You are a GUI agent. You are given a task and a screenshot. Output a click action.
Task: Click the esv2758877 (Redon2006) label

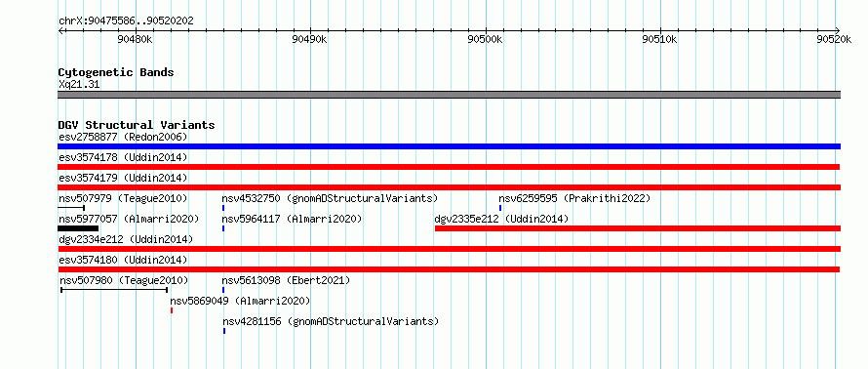tap(123, 137)
